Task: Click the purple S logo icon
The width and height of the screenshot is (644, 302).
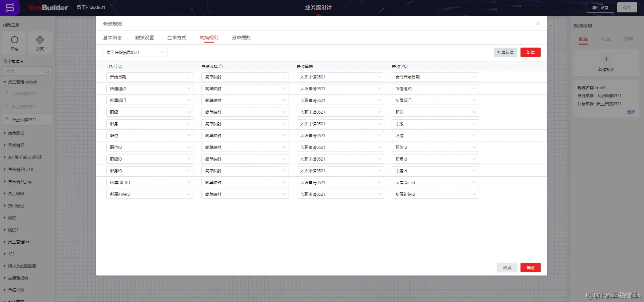Action: tap(10, 7)
